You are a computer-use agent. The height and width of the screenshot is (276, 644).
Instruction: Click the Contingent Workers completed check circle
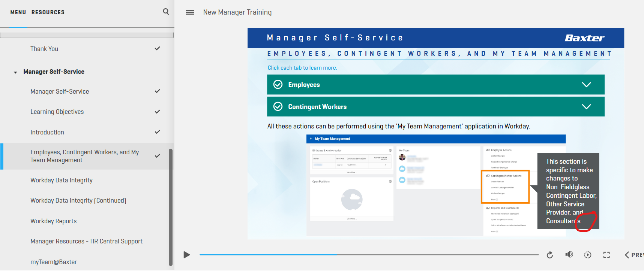coord(278,107)
